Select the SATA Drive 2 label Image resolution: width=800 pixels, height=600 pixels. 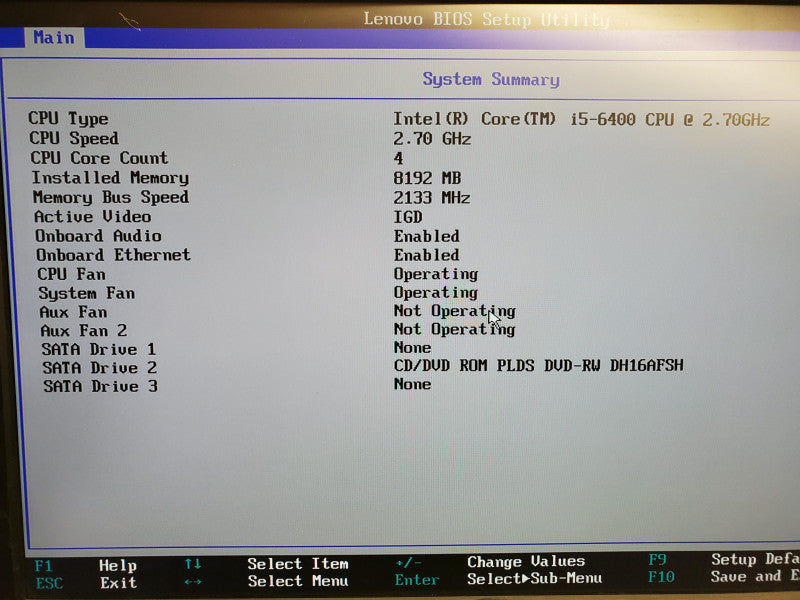[100, 368]
